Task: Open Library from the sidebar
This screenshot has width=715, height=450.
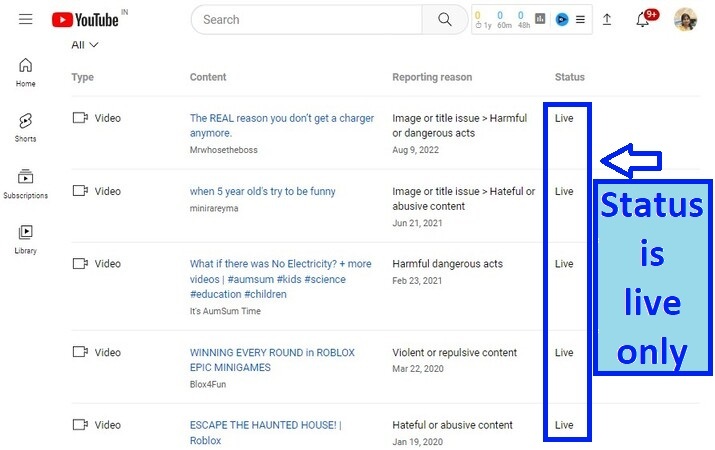Action: click(26, 238)
